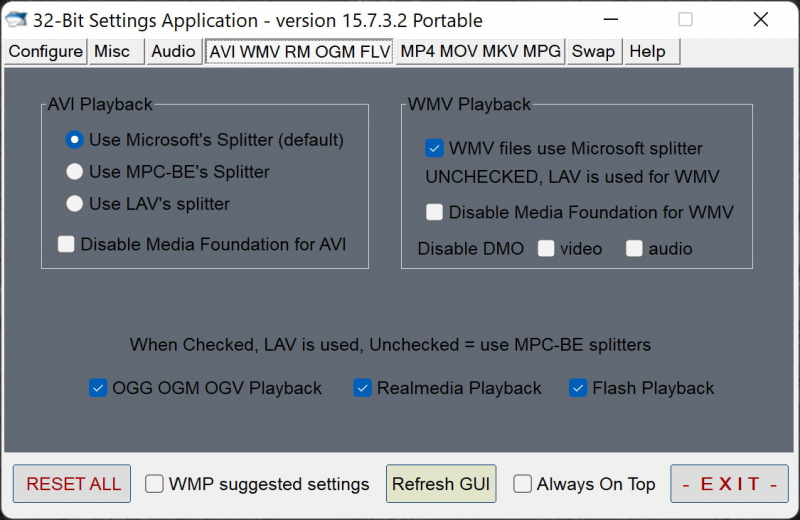
Task: Uncheck OGG OGM OGV Playback
Action: 98,388
